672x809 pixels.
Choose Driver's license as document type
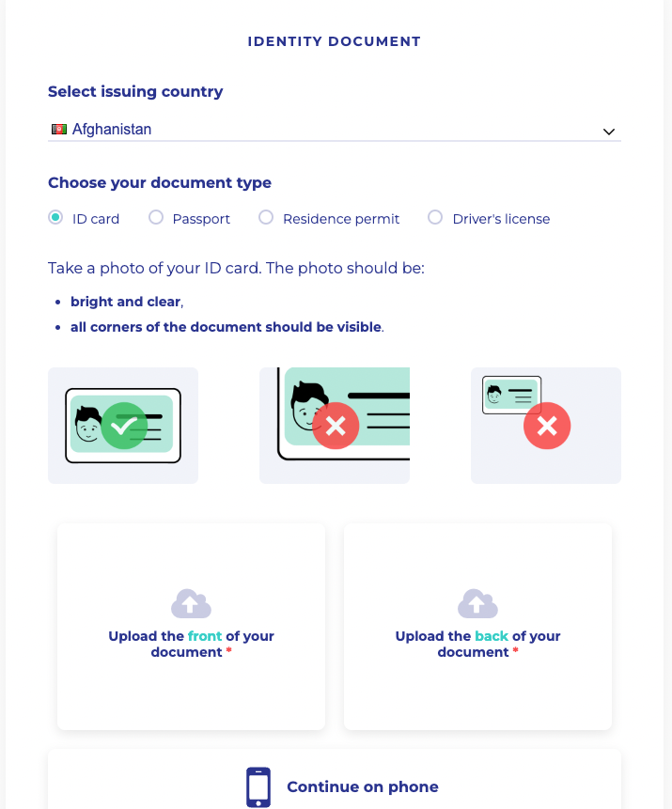(434, 217)
